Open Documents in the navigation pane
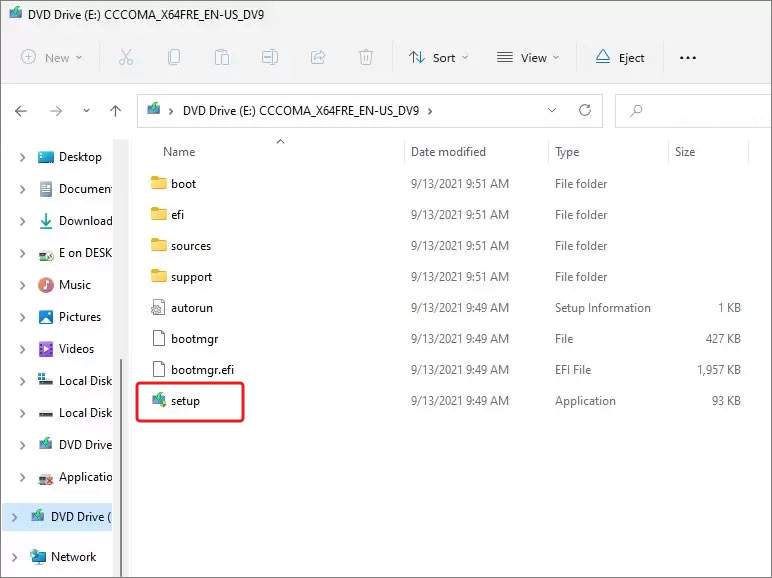The width and height of the screenshot is (772, 578). pos(75,189)
